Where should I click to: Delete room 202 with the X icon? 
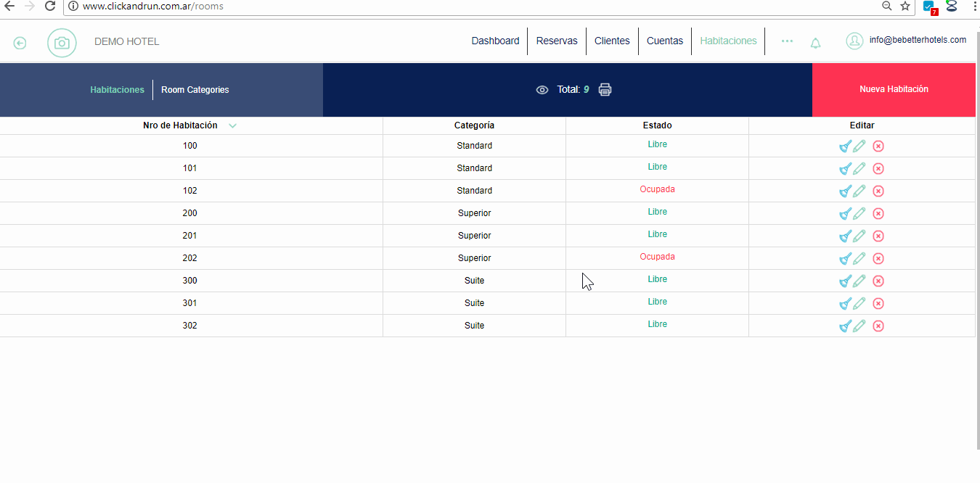tap(878, 259)
